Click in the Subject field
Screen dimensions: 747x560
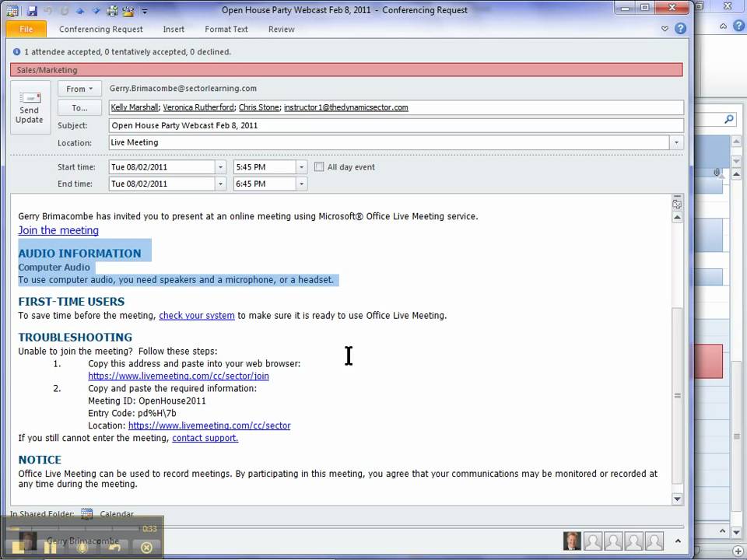click(x=396, y=126)
